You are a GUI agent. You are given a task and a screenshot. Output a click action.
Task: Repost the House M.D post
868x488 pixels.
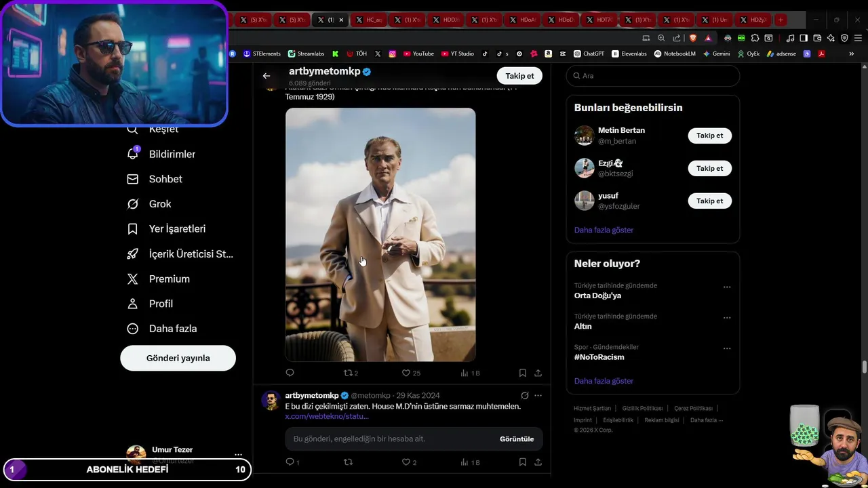click(x=349, y=462)
